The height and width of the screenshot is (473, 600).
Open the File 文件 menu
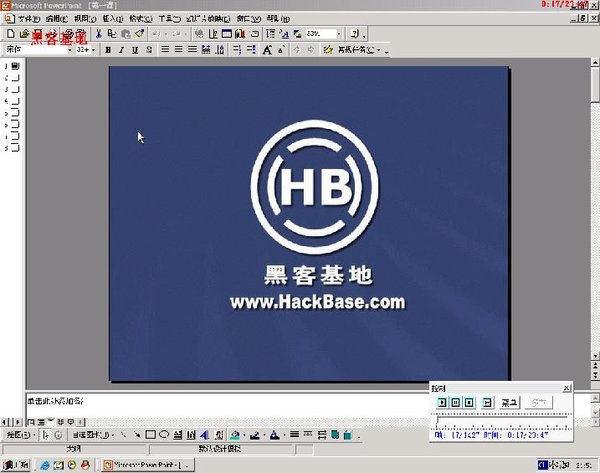pos(29,18)
